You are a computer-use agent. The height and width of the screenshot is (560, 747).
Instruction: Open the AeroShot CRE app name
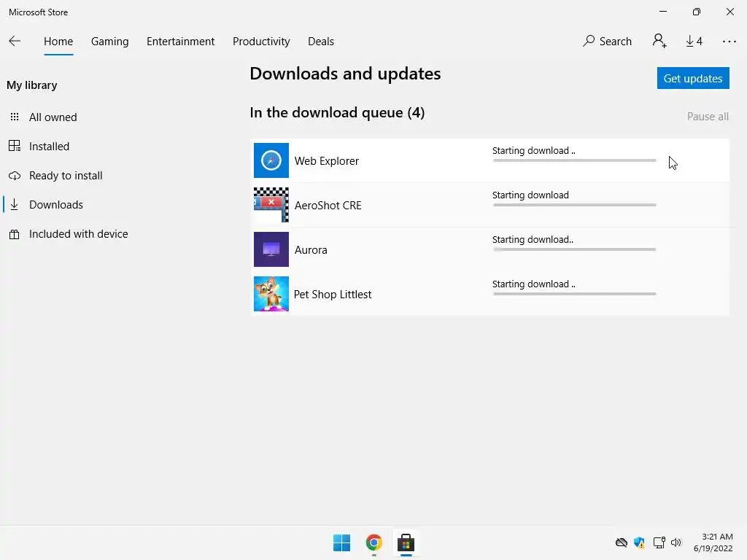click(328, 205)
